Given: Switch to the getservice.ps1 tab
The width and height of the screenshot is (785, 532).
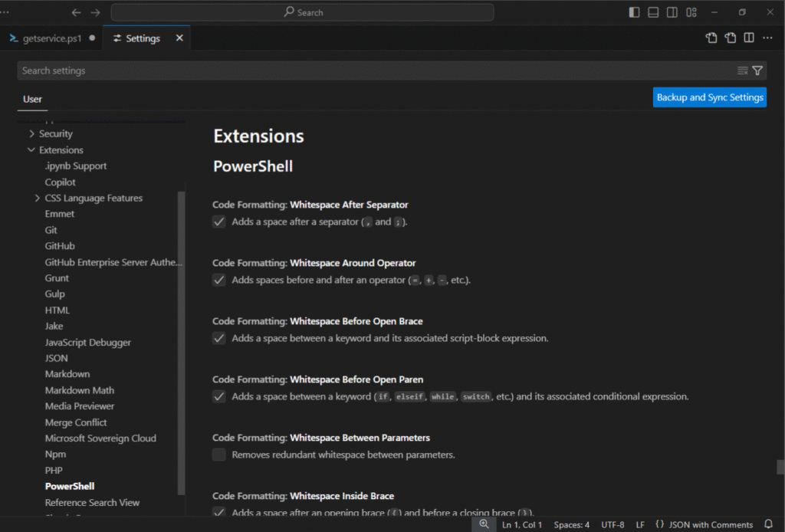Looking at the screenshot, I should [x=51, y=38].
